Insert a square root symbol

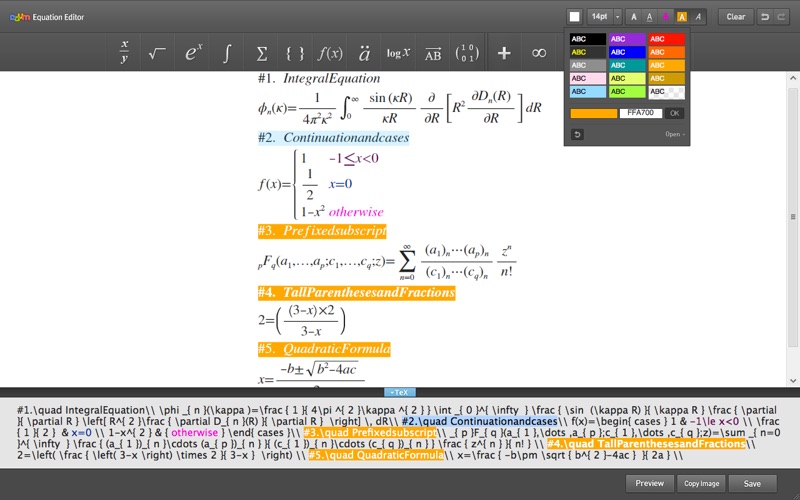click(157, 52)
